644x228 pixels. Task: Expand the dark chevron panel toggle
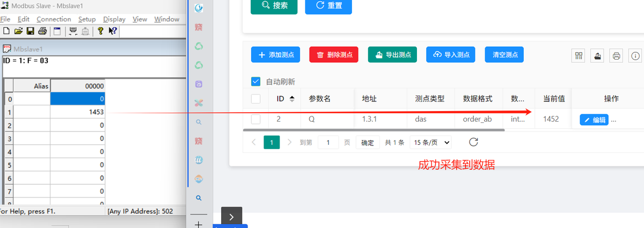tap(231, 217)
